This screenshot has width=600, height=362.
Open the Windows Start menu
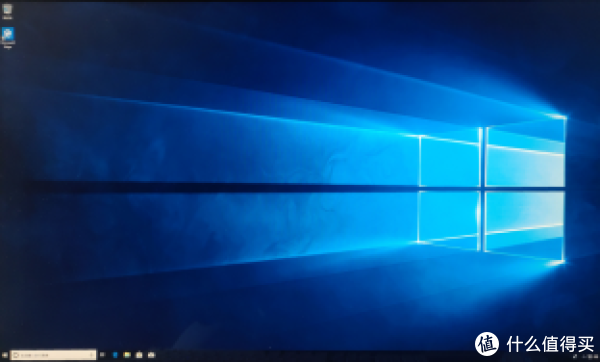click(x=5, y=355)
